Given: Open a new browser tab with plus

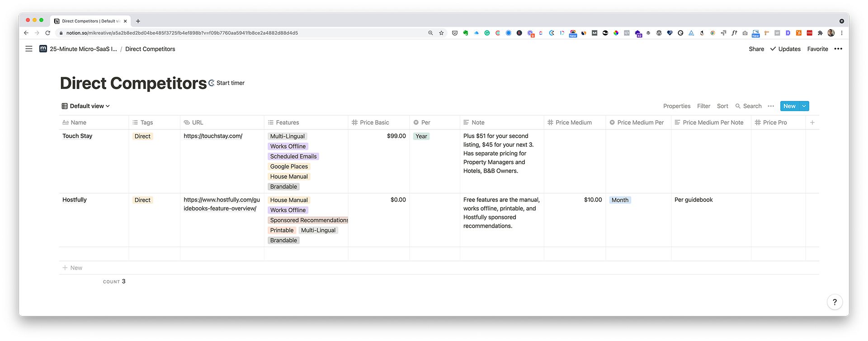Looking at the screenshot, I should tap(138, 21).
